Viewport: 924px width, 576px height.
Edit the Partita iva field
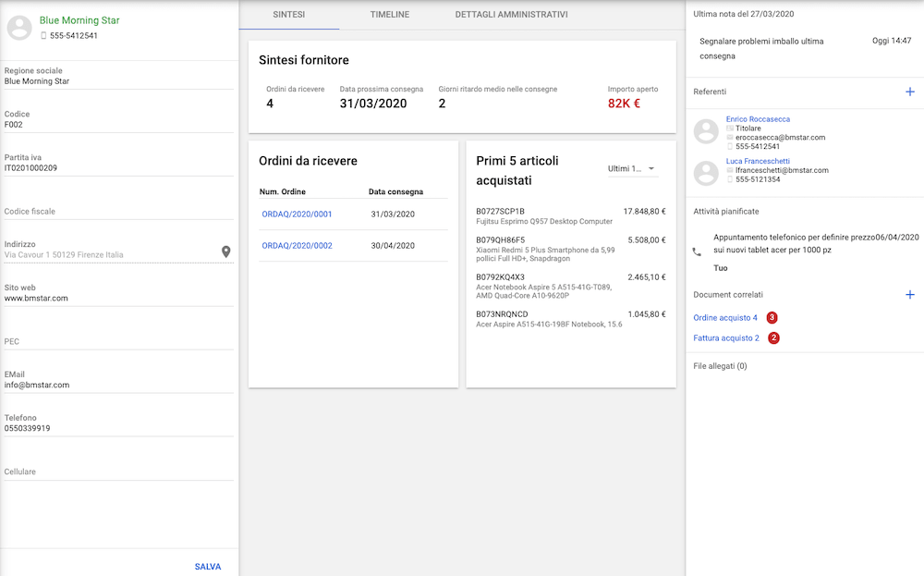click(119, 163)
